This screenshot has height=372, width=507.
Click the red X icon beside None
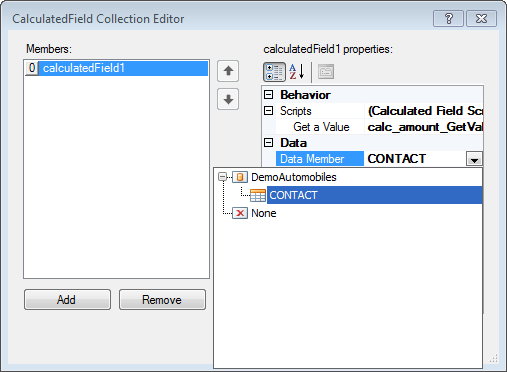pyautogui.click(x=240, y=213)
